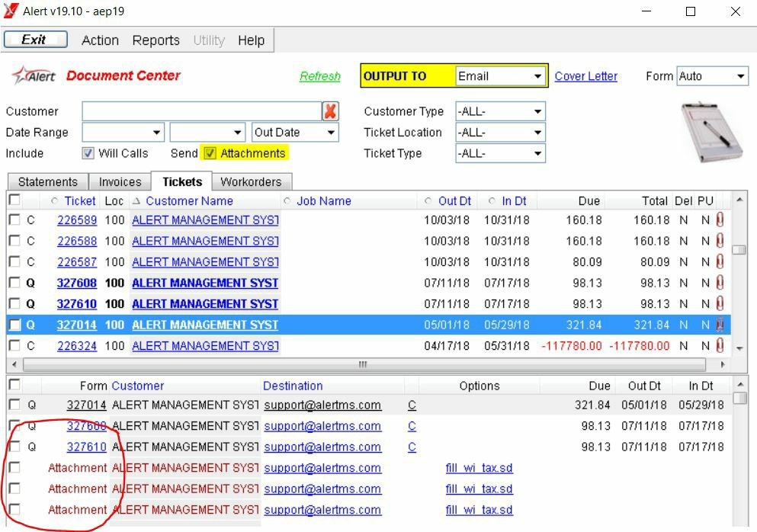
Task: Click the paperclip icon for ticket 226589
Action: [x=720, y=220]
